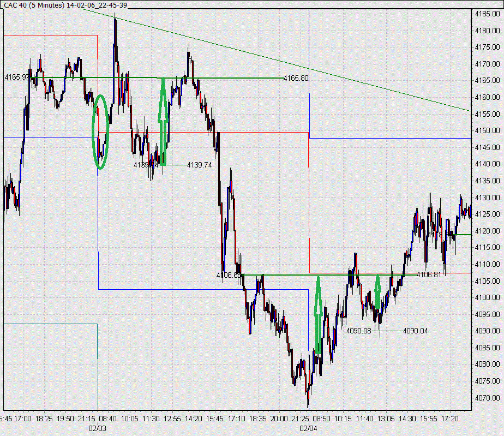Click the small green arrow near 13:05

click(x=377, y=292)
